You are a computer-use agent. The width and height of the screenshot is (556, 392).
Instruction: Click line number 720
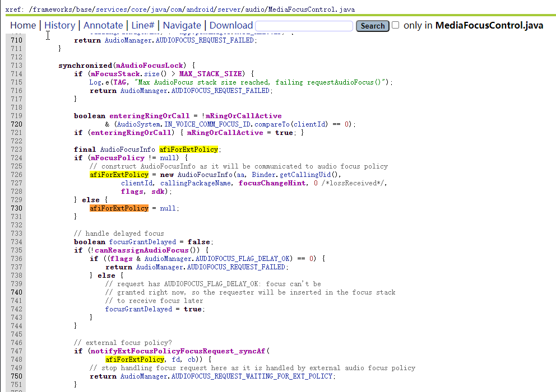16,124
